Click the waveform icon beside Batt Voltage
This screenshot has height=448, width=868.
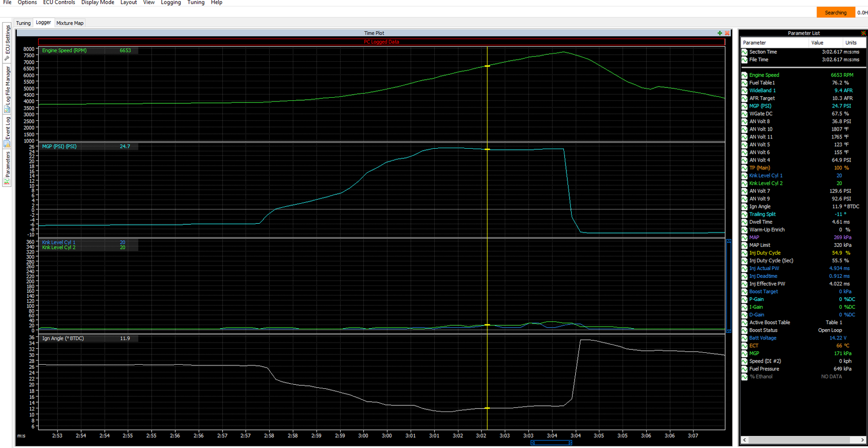[745, 338]
